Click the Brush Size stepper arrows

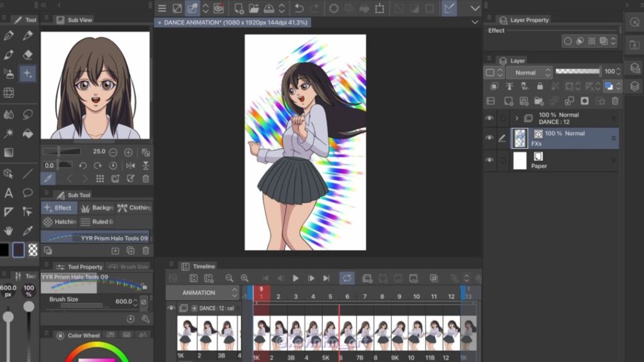(135, 302)
